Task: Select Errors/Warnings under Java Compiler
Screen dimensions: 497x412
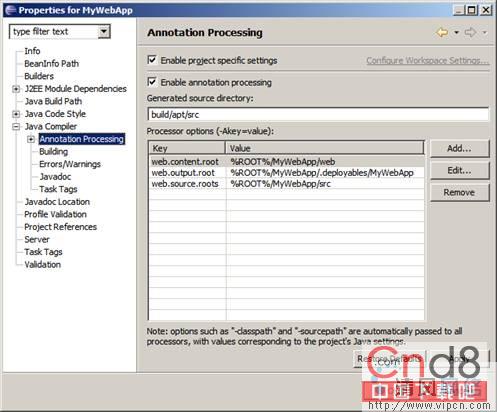Action: (70, 164)
